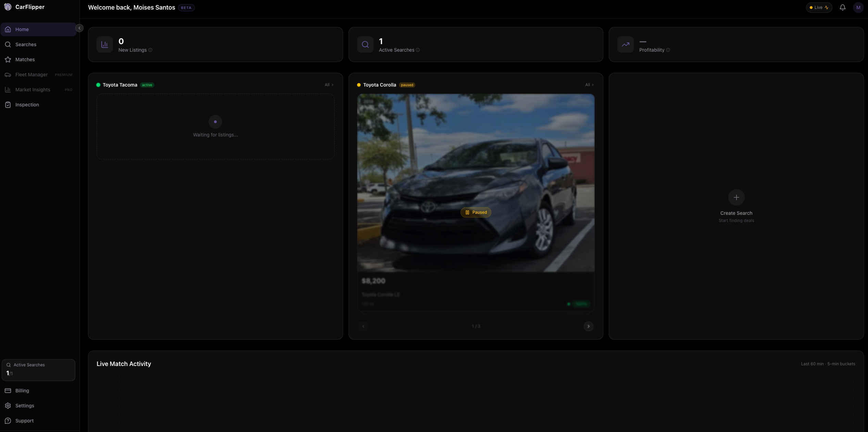The image size is (868, 432).
Task: Click the notification bell icon
Action: click(842, 8)
